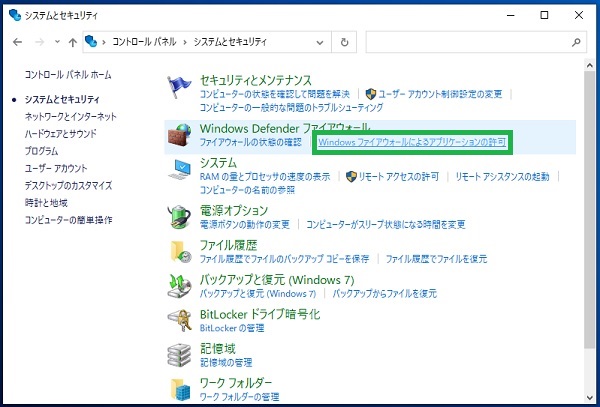Click Windows ファイアウォールによるアプリケーションの許可 link
This screenshot has width=600, height=407.
tap(412, 142)
